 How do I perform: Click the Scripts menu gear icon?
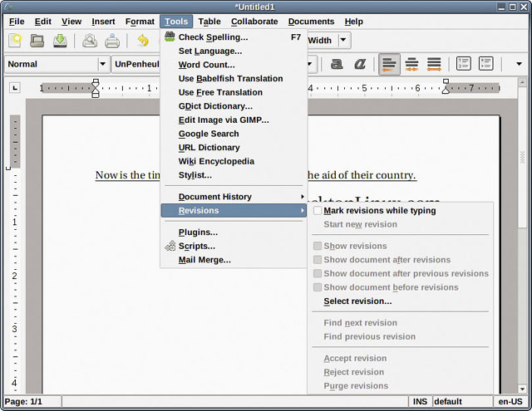pos(170,246)
